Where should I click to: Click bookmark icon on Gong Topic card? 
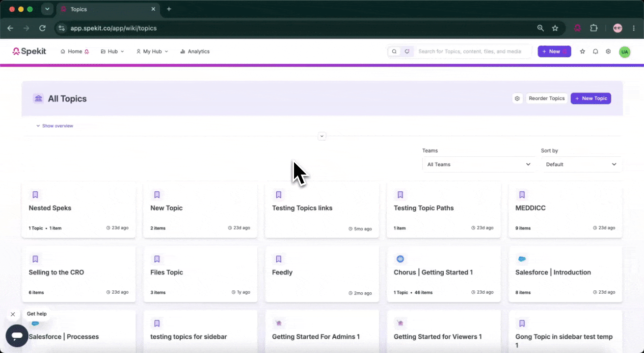pyautogui.click(x=522, y=323)
